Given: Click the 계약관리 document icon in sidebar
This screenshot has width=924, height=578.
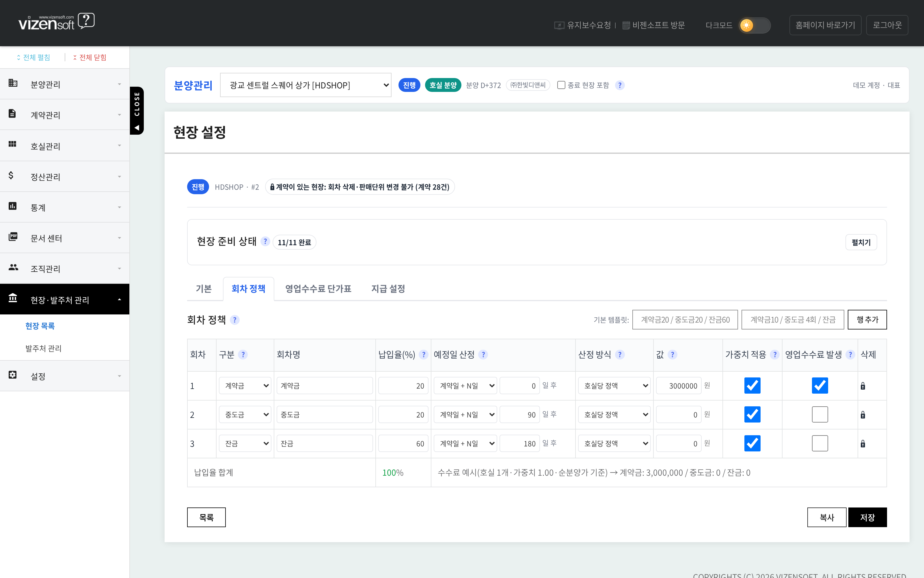Looking at the screenshot, I should click(12, 114).
